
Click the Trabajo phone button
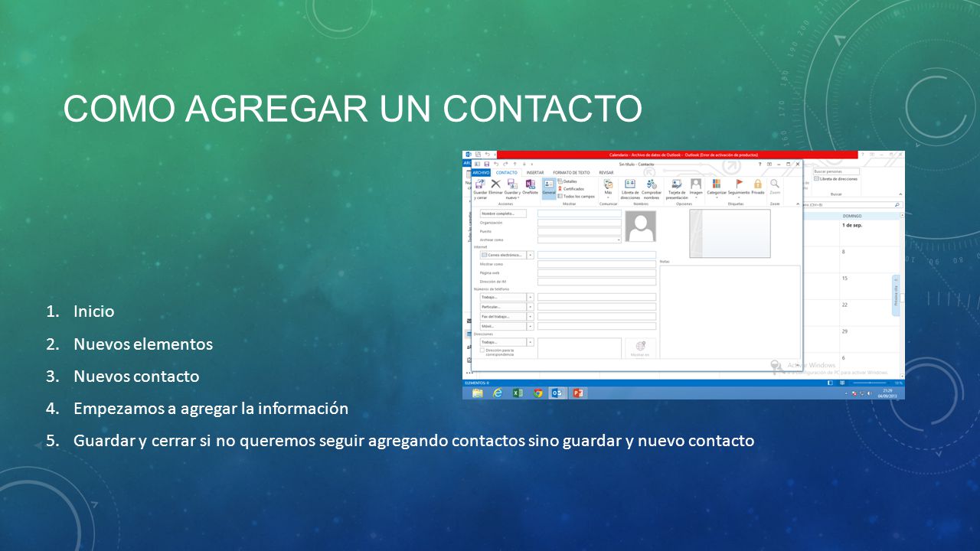click(503, 297)
